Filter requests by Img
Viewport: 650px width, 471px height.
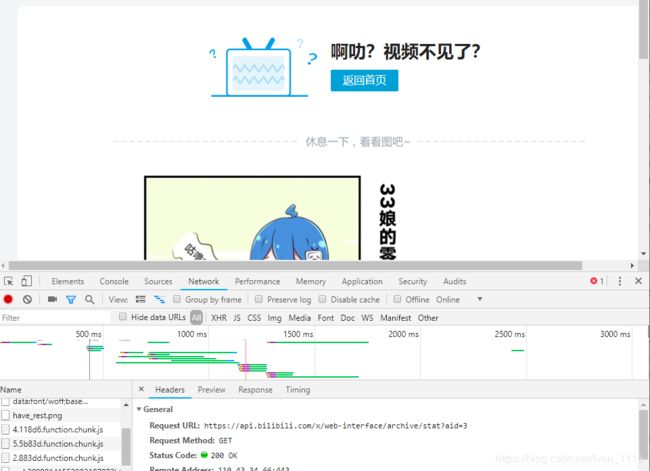(274, 318)
